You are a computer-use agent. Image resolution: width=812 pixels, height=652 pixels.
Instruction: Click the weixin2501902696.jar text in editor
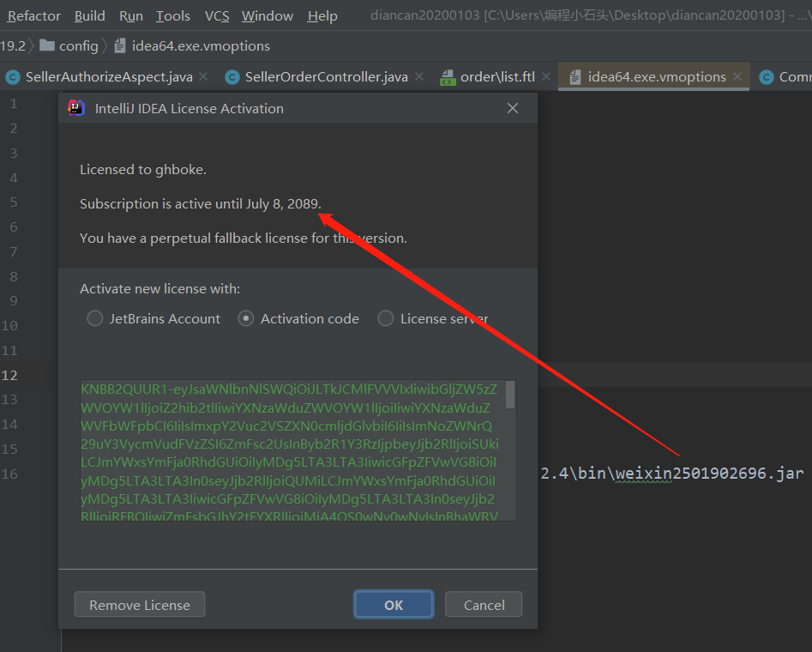point(709,474)
